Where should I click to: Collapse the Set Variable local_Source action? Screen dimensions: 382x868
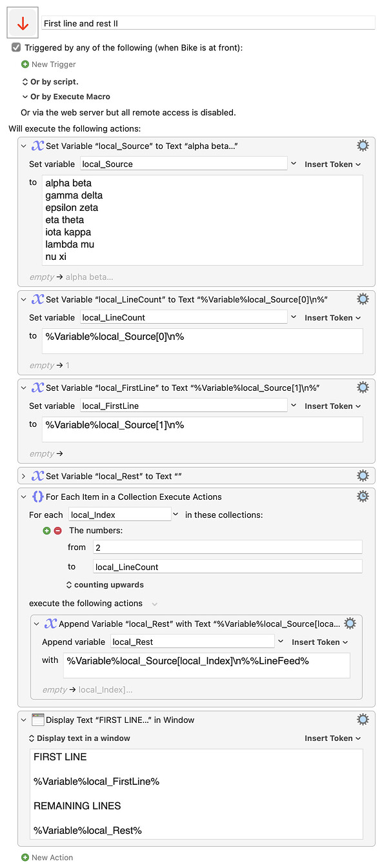24,146
